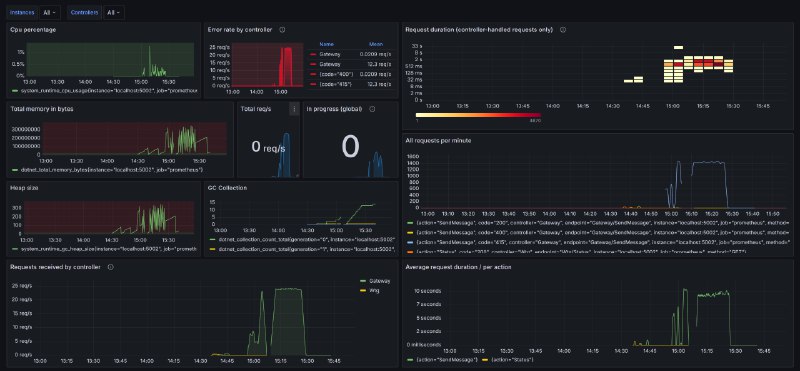Image resolution: width=800 pixels, height=371 pixels.
Task: Click green series color marker for Gateway legend
Action: tap(363, 281)
